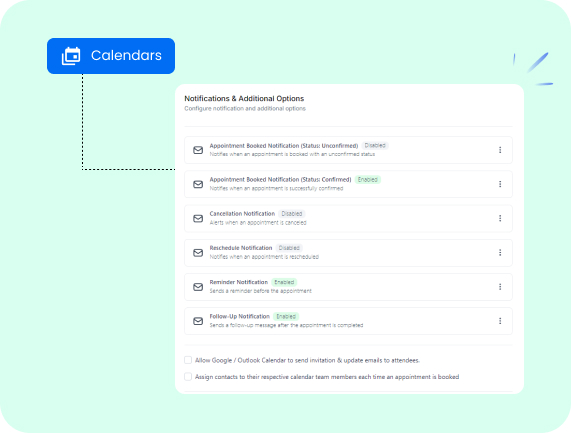Screen dimensions: 571x433
Task: Open three-dot menu for Follow-Up Notification
Action: 500,321
